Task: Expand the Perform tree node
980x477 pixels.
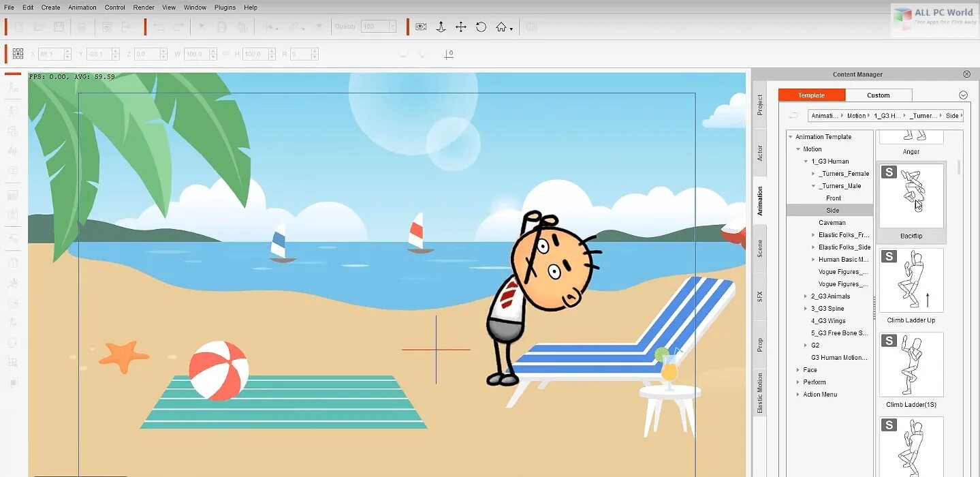Action: 798,382
